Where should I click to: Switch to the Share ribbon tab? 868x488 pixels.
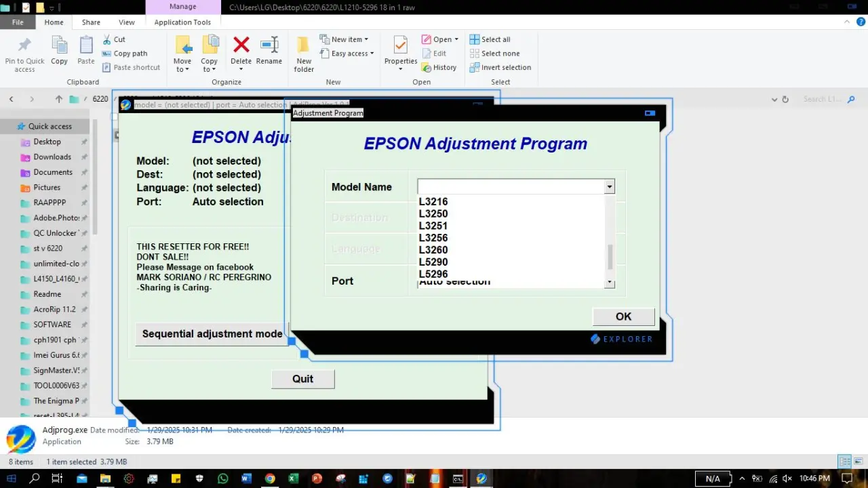coord(91,22)
